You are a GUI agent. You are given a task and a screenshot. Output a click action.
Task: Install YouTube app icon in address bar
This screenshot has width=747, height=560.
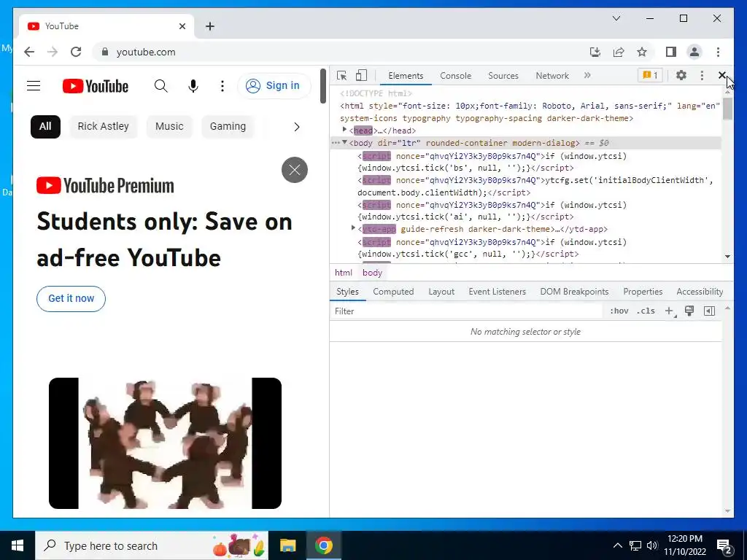pyautogui.click(x=595, y=52)
